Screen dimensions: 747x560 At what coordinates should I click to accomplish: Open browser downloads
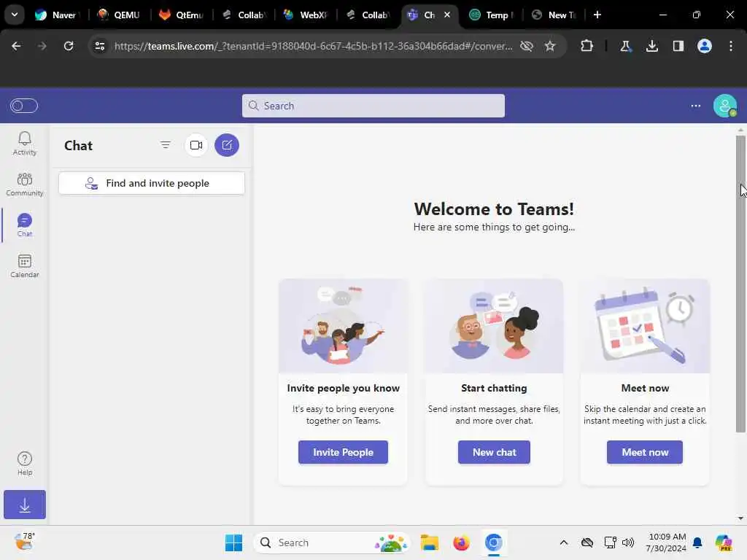[x=651, y=46]
